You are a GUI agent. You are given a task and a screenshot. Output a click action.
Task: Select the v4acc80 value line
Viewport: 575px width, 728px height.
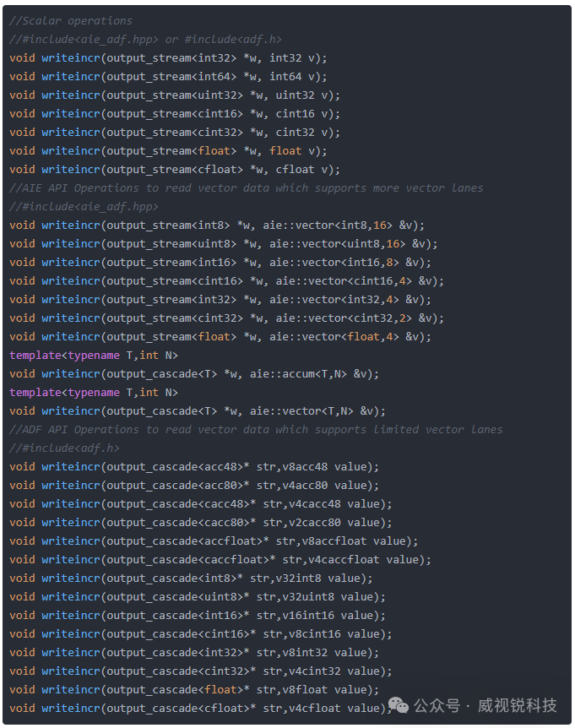pos(194,485)
